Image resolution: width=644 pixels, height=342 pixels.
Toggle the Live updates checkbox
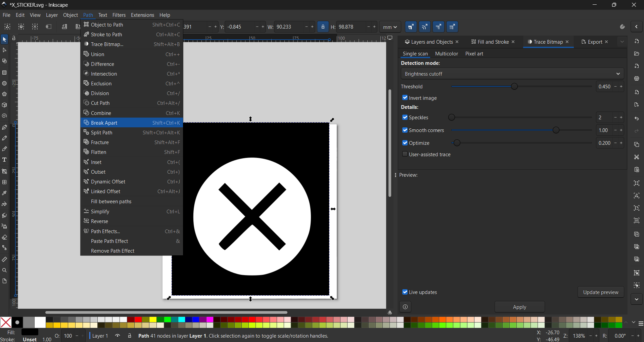click(405, 292)
